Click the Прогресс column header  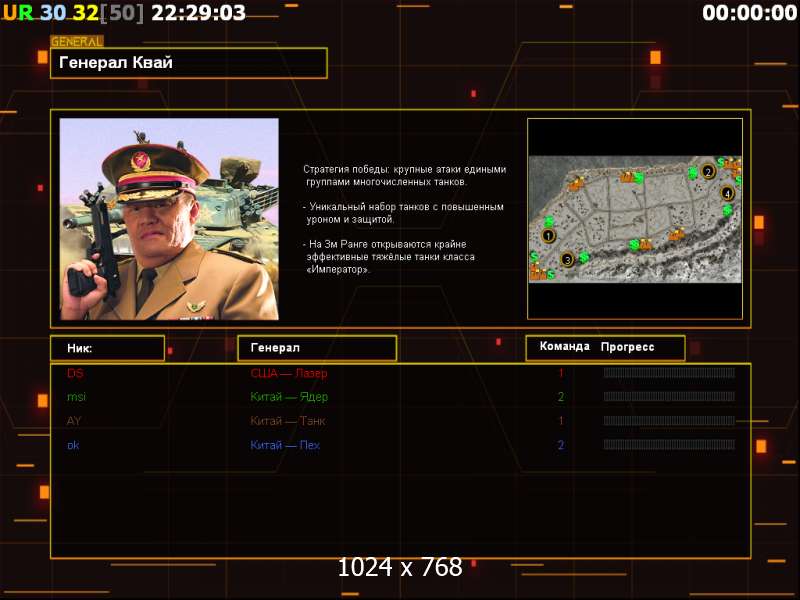(628, 347)
